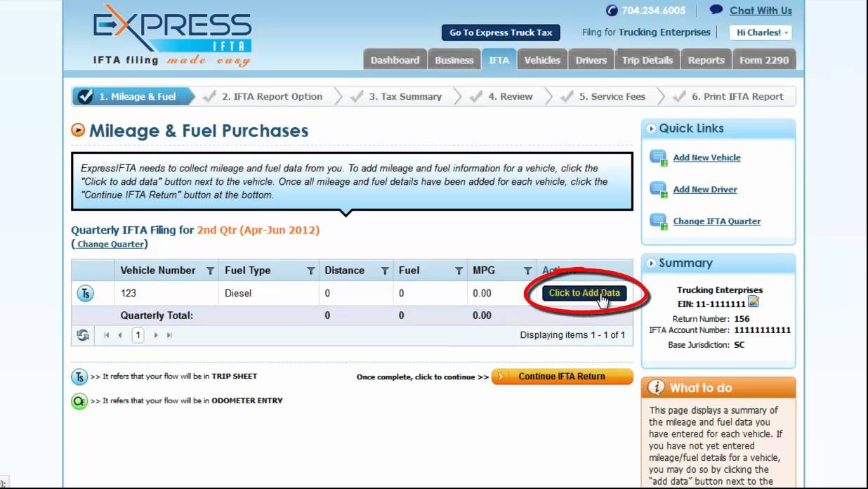Image resolution: width=868 pixels, height=489 pixels.
Task: Switch to the Drivers tab
Action: (591, 60)
